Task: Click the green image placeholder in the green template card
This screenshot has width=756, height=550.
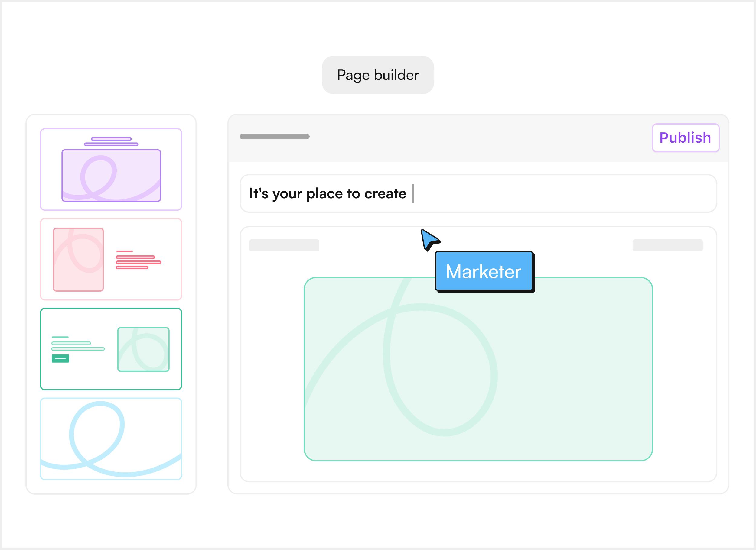Action: [x=143, y=349]
